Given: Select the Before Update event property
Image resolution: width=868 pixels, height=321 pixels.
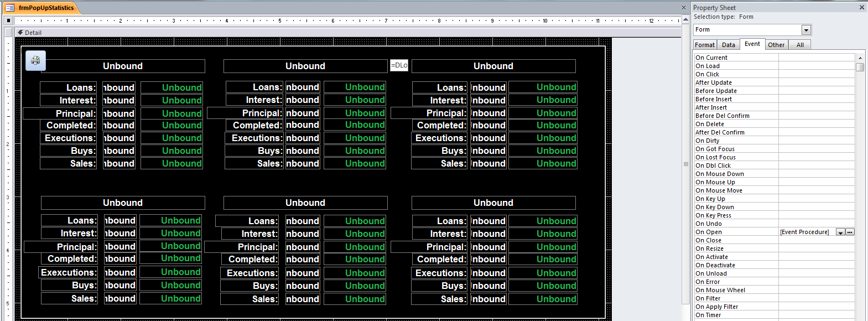Looking at the screenshot, I should click(x=775, y=91).
